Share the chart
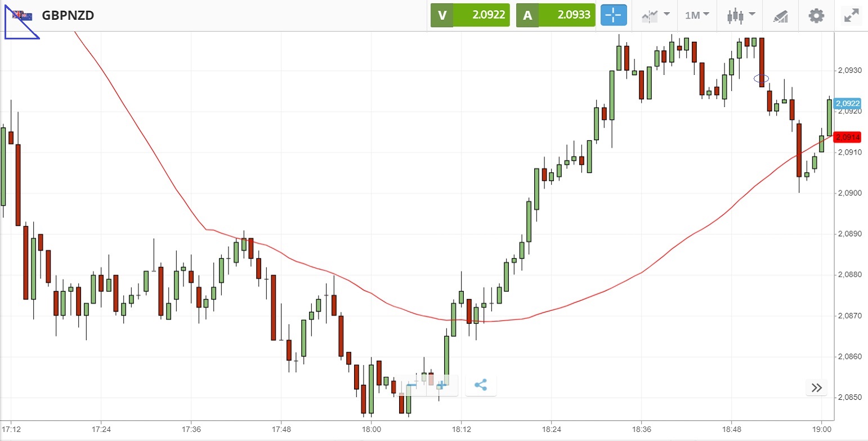The image size is (868, 441). coord(481,385)
